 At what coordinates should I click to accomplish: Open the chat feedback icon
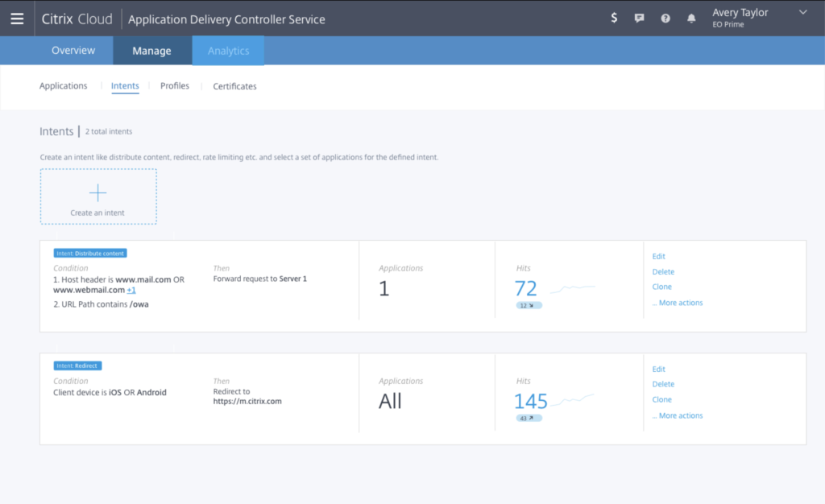pyautogui.click(x=640, y=19)
